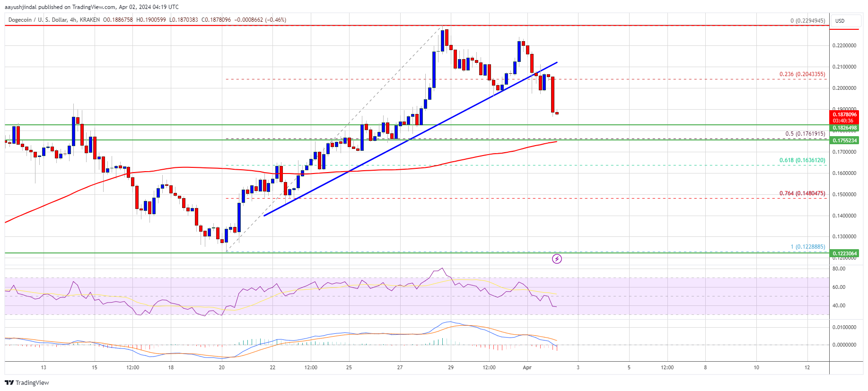
Task: Select the green 0.1755234 price level label
Action: [x=845, y=140]
